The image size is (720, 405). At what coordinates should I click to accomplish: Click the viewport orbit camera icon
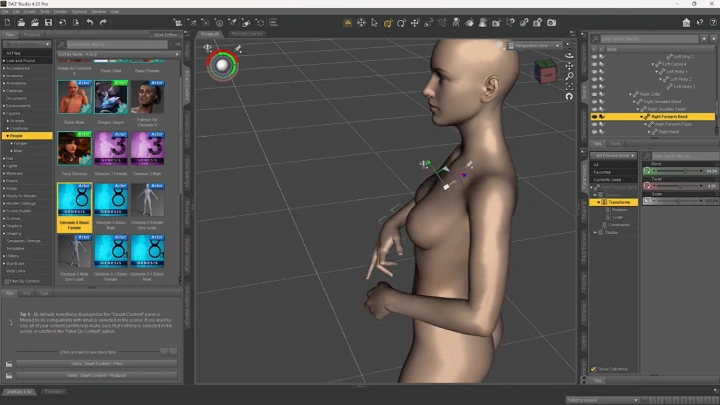tap(569, 56)
